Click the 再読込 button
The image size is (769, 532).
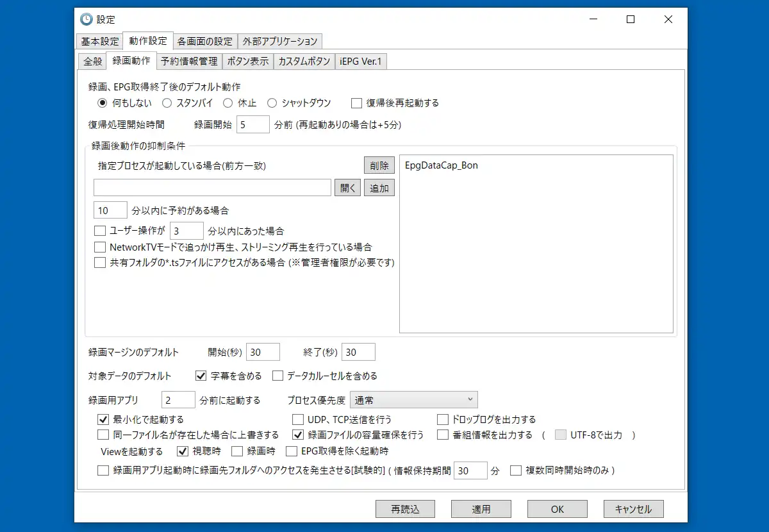(x=405, y=509)
